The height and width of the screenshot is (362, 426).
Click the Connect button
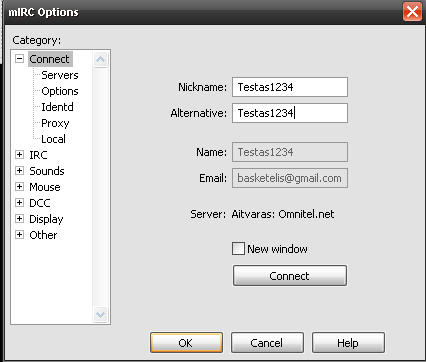pos(290,276)
